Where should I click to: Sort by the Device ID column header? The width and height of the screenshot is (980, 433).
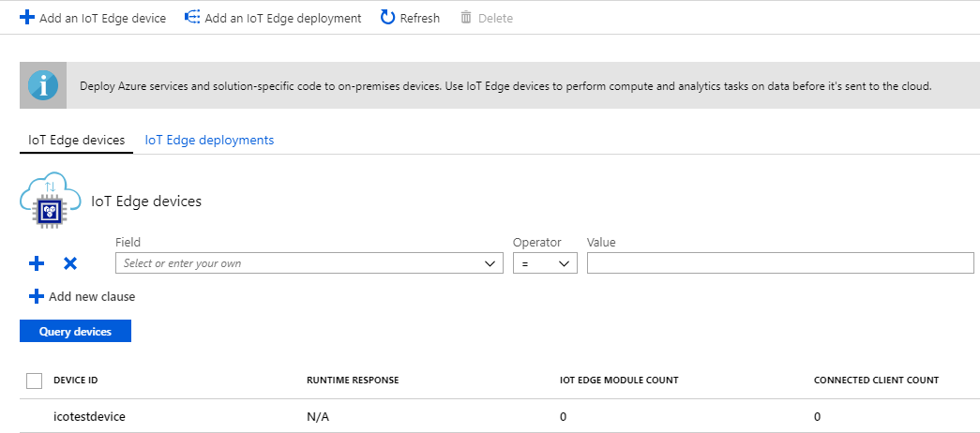(x=75, y=381)
